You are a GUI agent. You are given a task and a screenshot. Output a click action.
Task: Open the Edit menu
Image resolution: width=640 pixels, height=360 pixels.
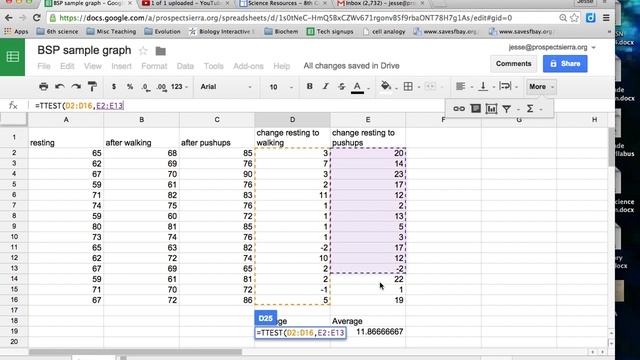[x=67, y=66]
